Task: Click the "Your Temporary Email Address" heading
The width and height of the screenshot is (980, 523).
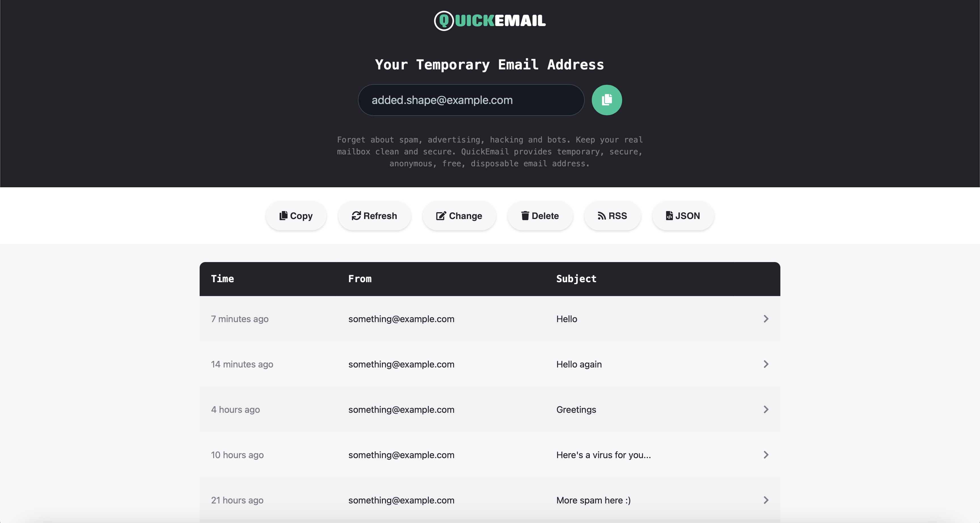Action: click(x=490, y=65)
